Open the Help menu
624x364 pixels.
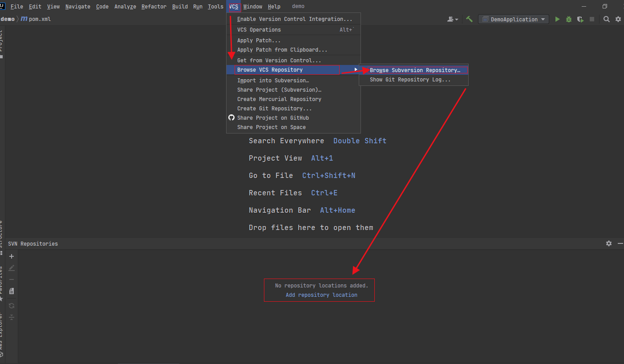coord(274,6)
